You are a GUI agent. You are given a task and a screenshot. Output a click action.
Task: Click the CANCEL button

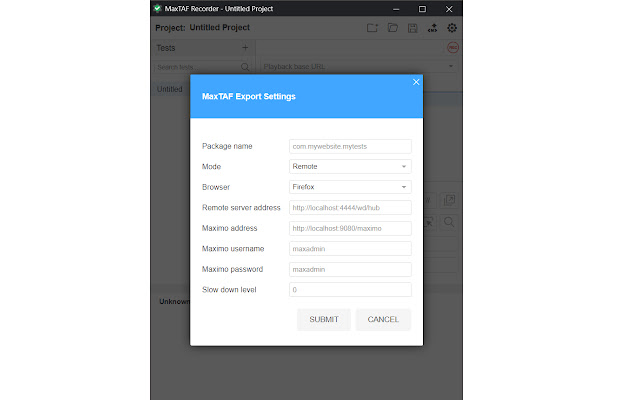point(383,319)
